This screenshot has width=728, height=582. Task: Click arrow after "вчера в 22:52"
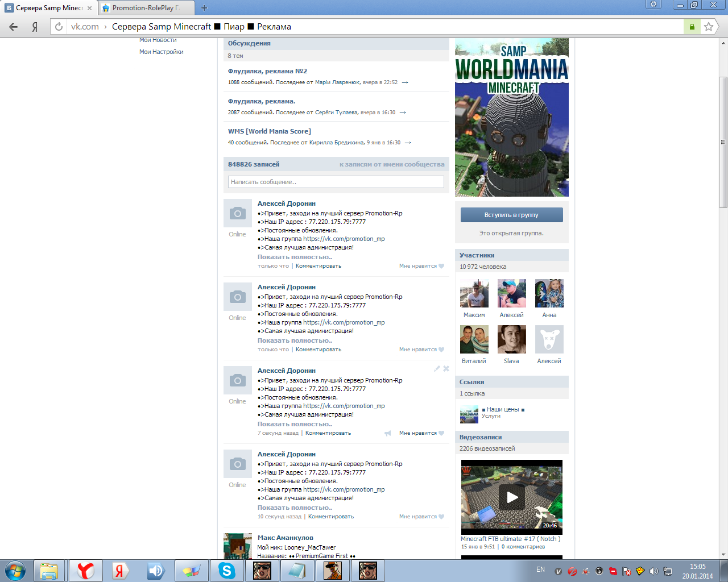[x=405, y=82]
